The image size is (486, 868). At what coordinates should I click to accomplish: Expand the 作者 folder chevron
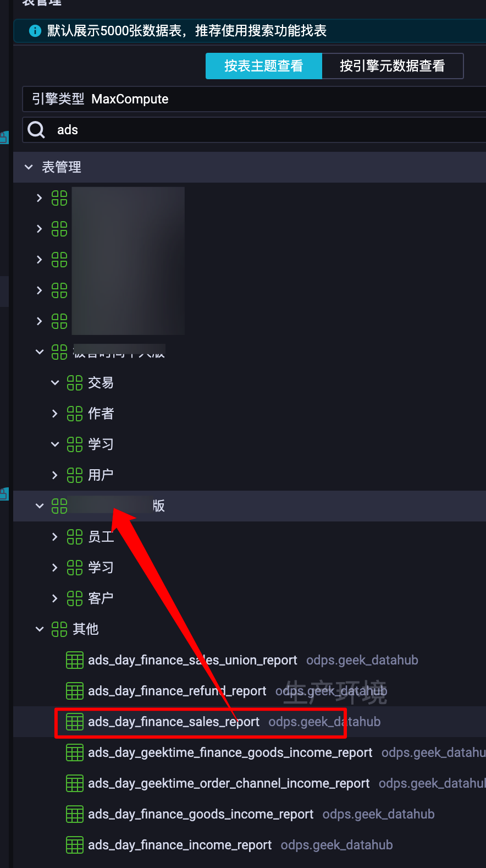[54, 414]
